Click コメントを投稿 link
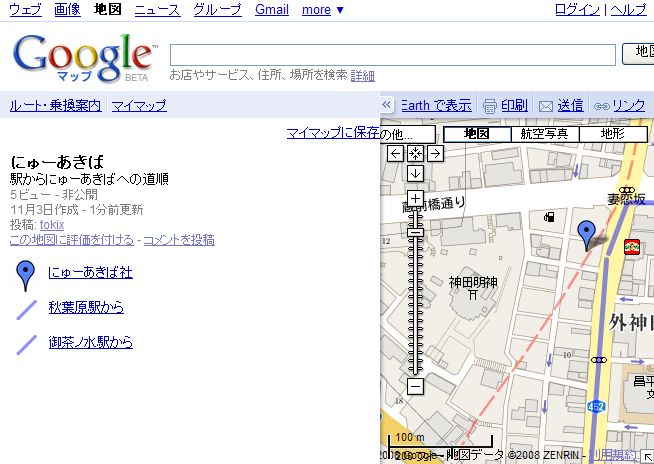 (179, 240)
